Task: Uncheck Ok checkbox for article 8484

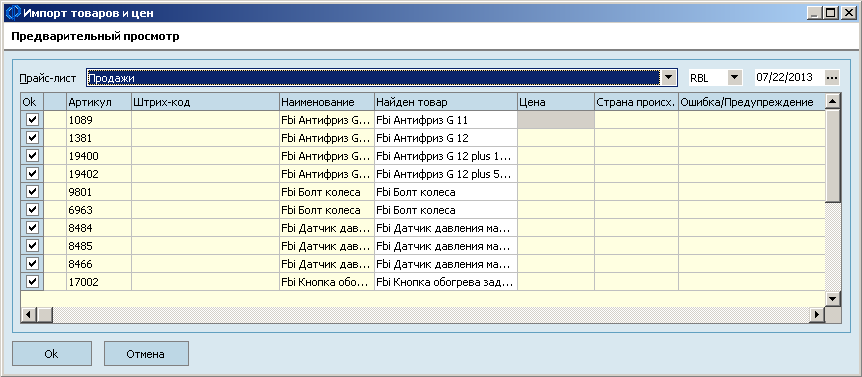Action: (32, 228)
